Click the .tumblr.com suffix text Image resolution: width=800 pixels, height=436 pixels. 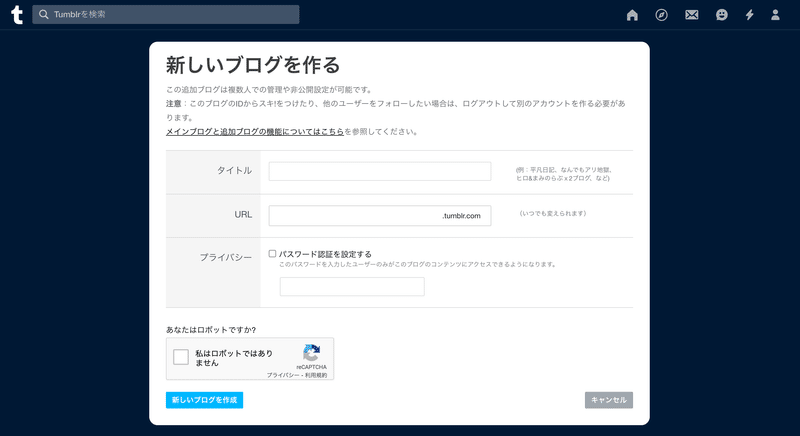pos(461,216)
